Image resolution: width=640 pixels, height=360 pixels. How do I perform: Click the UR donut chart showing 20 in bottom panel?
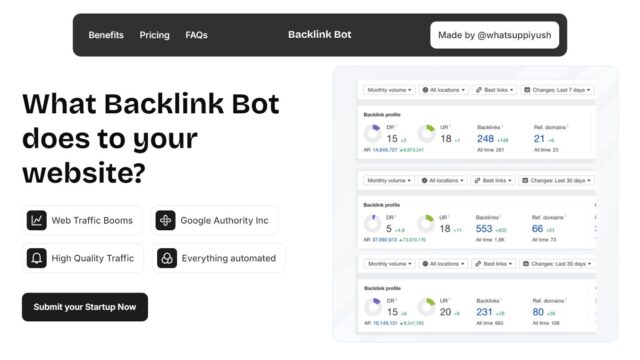point(427,307)
